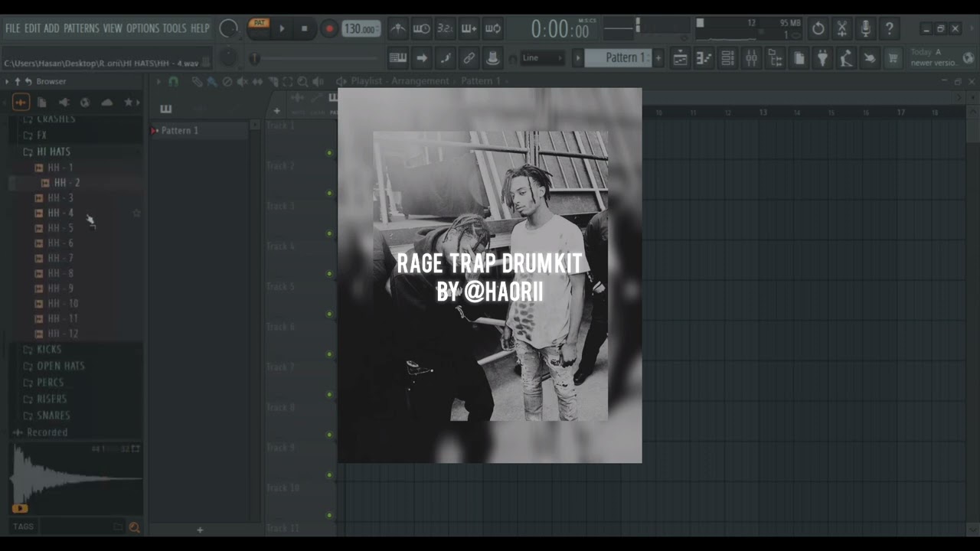Click the Record button
Viewport: 980px width, 551px height.
[329, 29]
